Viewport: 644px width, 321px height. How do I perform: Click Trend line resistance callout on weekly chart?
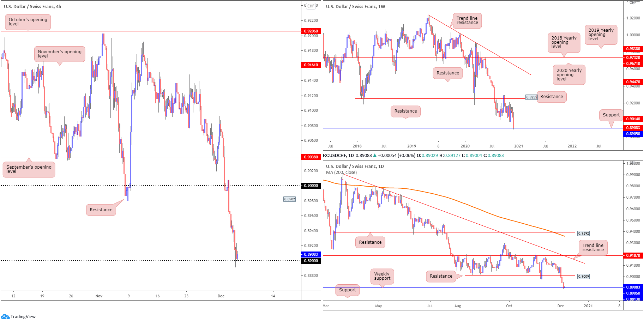467,20
